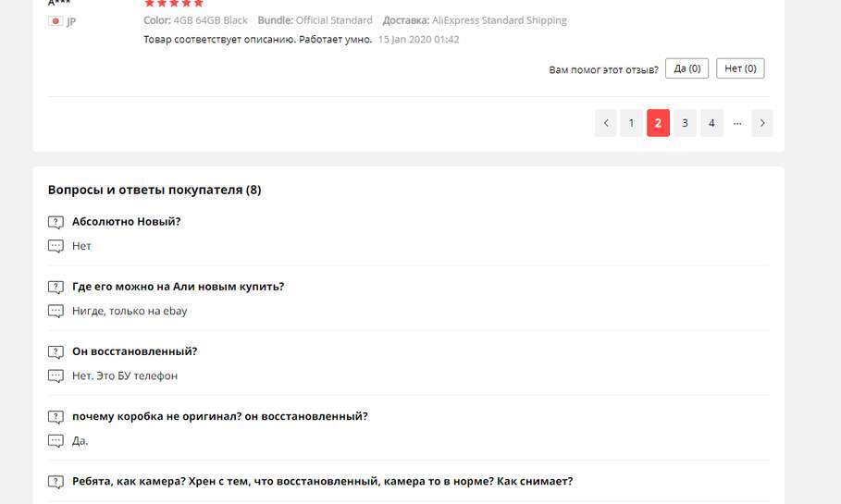This screenshot has width=841, height=504.
Task: Go to previous reviews page arrow
Action: [x=605, y=123]
